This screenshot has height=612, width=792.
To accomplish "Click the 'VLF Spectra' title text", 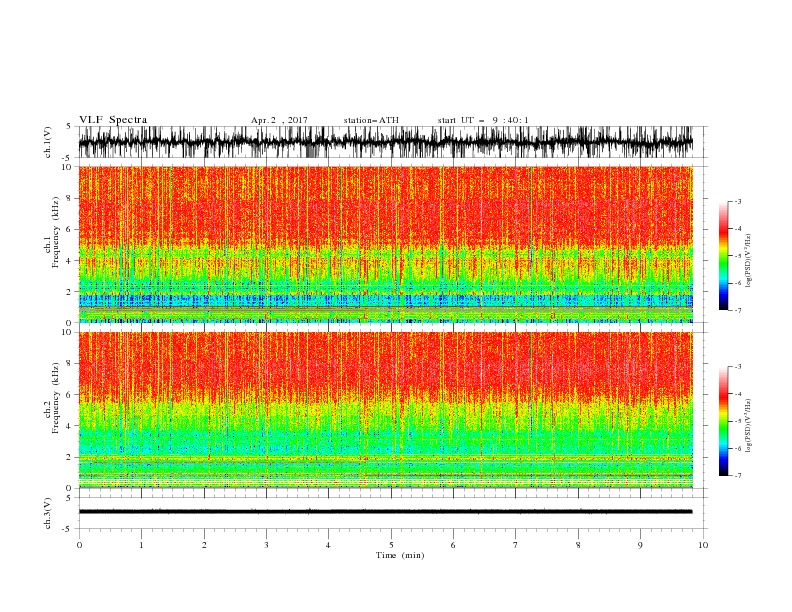I will pyautogui.click(x=113, y=120).
